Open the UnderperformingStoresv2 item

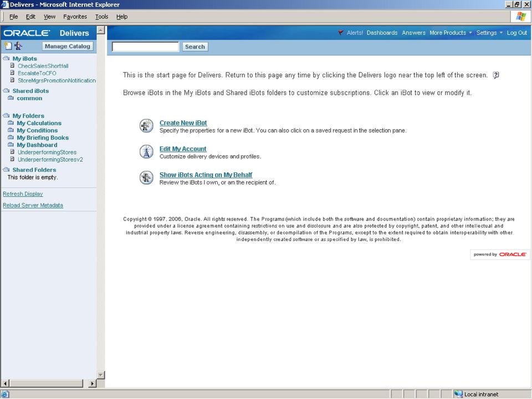click(50, 160)
